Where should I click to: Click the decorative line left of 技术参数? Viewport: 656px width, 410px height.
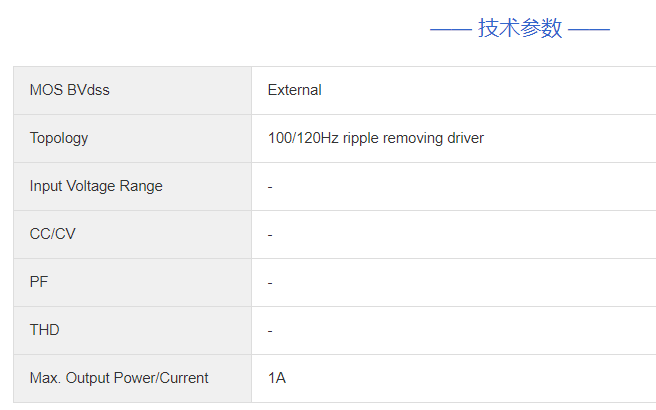pyautogui.click(x=450, y=29)
